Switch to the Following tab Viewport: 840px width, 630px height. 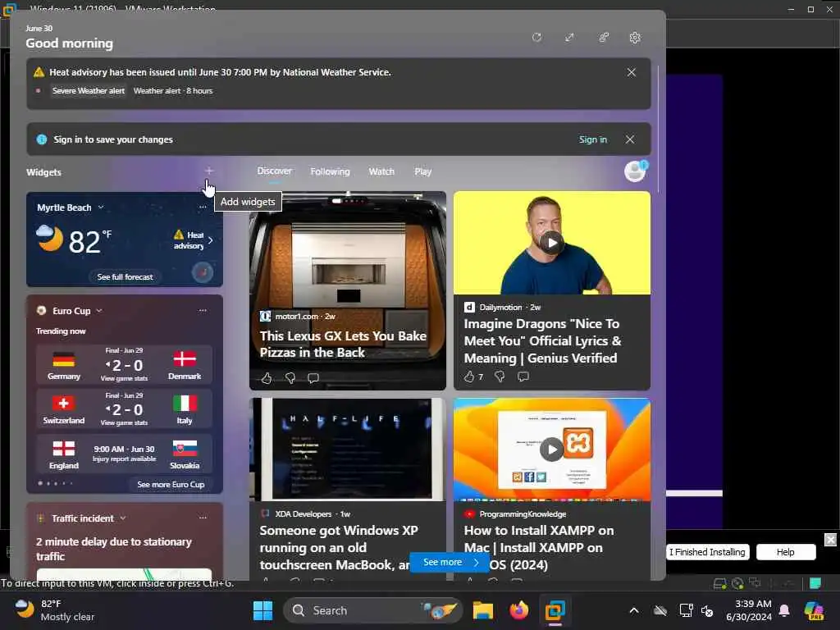(x=330, y=171)
